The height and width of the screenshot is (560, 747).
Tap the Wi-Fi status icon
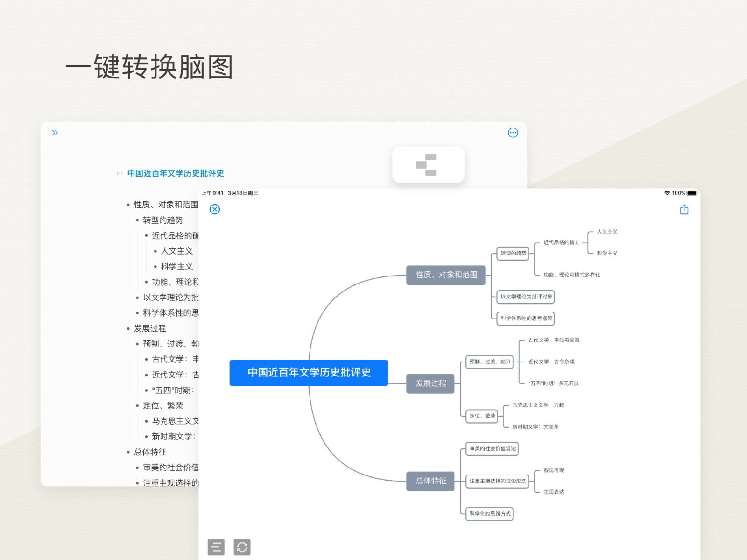click(x=667, y=193)
